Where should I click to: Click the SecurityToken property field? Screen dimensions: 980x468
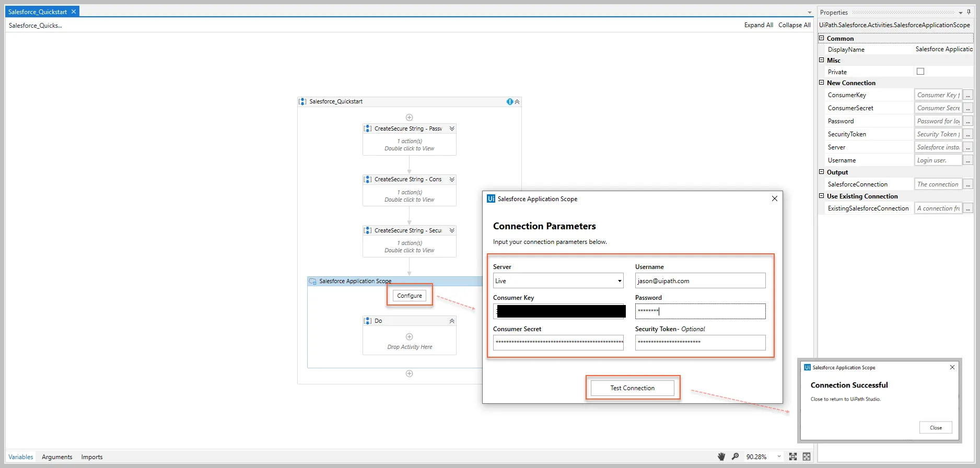[x=938, y=134]
